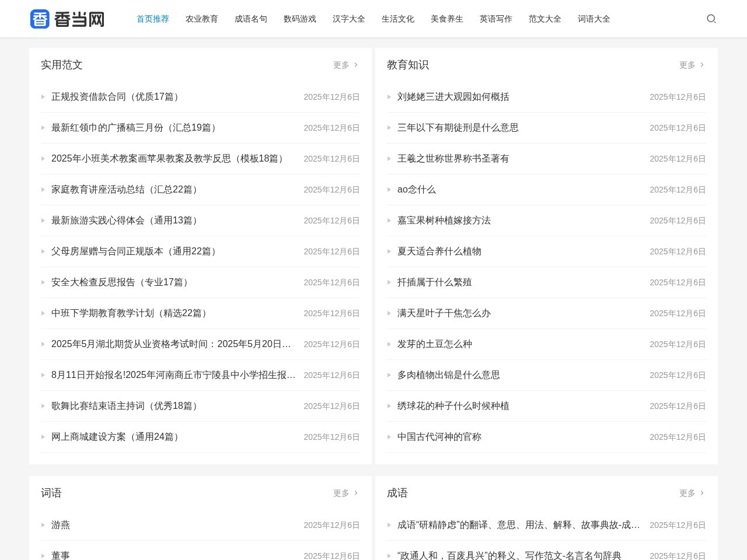The image size is (747, 560).
Task: Click the 董事 word entry
Action: click(x=60, y=555)
